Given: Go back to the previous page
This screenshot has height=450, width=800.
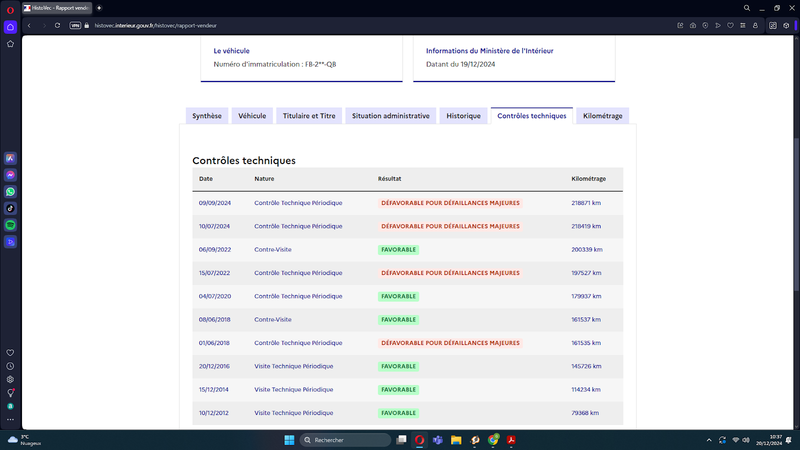Looking at the screenshot, I should click(30, 26).
